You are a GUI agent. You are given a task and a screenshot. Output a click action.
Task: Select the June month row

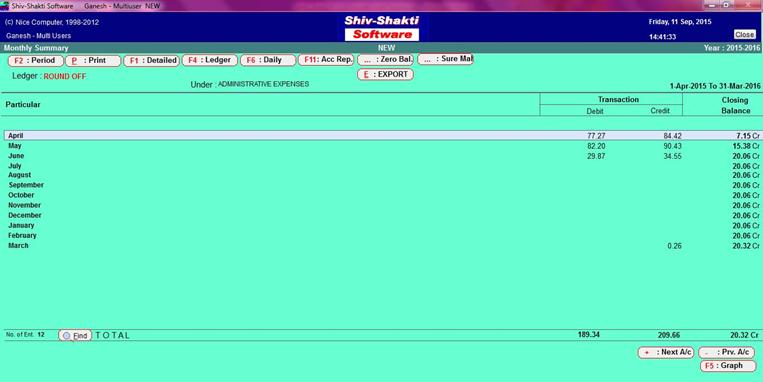(382, 156)
